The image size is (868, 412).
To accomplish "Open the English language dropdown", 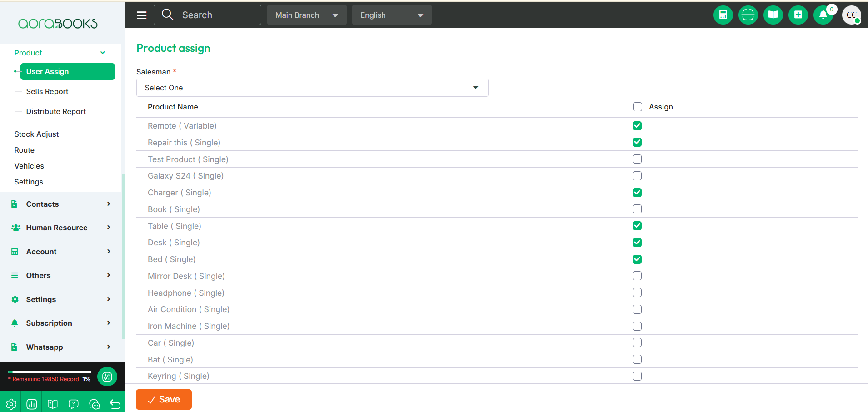I will [x=392, y=15].
